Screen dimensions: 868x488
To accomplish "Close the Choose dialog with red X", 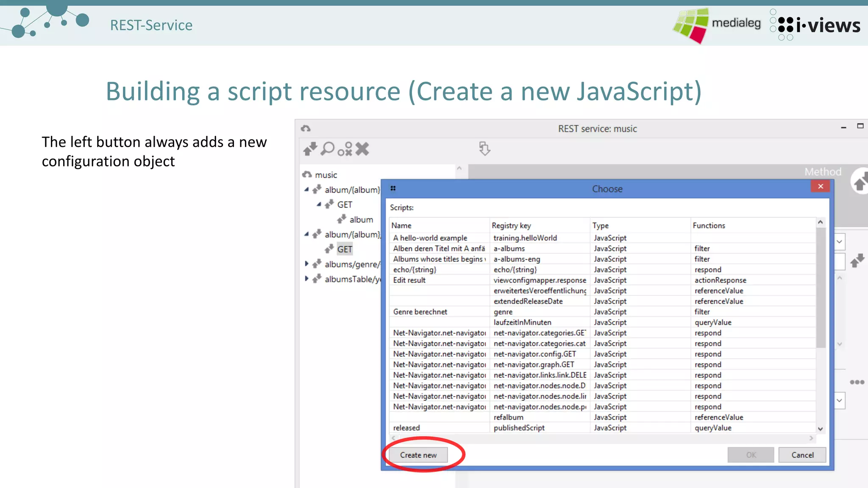I will [x=821, y=186].
